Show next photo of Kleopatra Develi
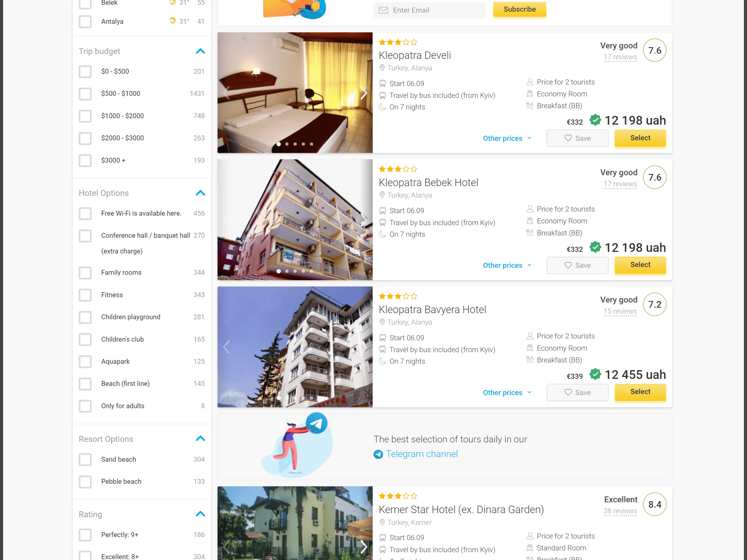This screenshot has width=747, height=560. point(363,93)
